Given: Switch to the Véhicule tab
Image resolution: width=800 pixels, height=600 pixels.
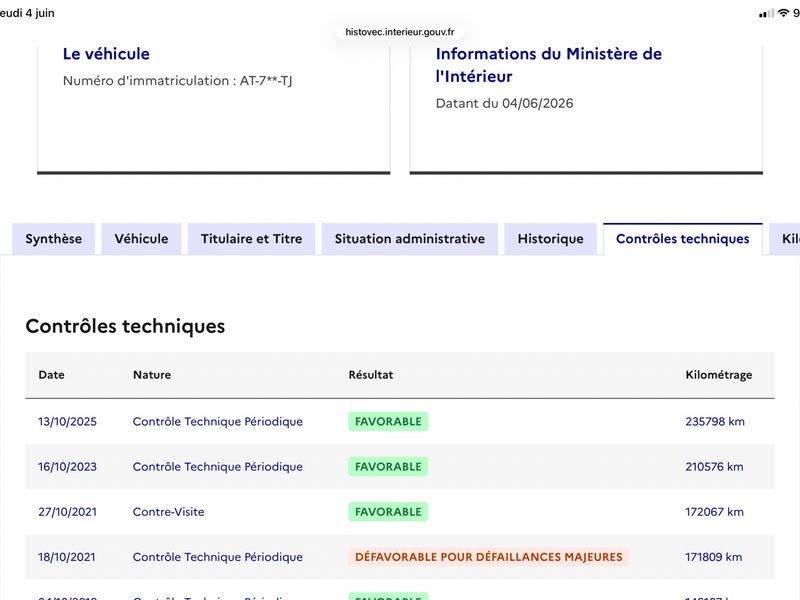Looking at the screenshot, I should 141,239.
